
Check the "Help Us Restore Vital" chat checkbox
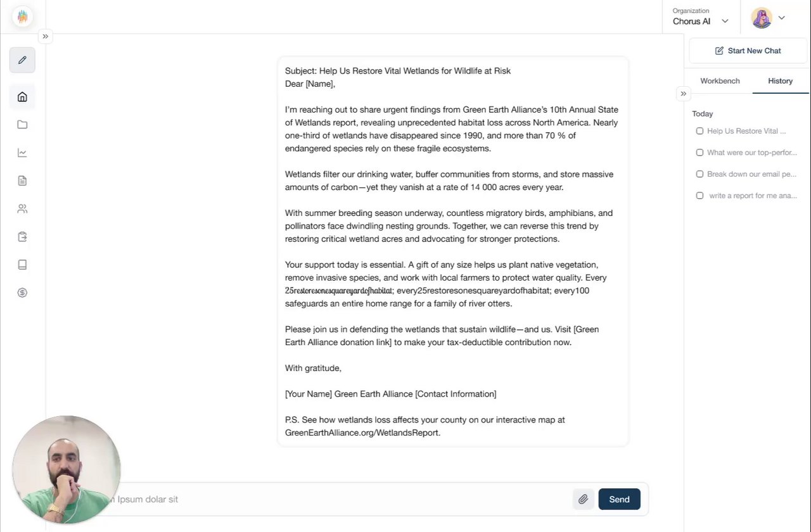click(699, 131)
